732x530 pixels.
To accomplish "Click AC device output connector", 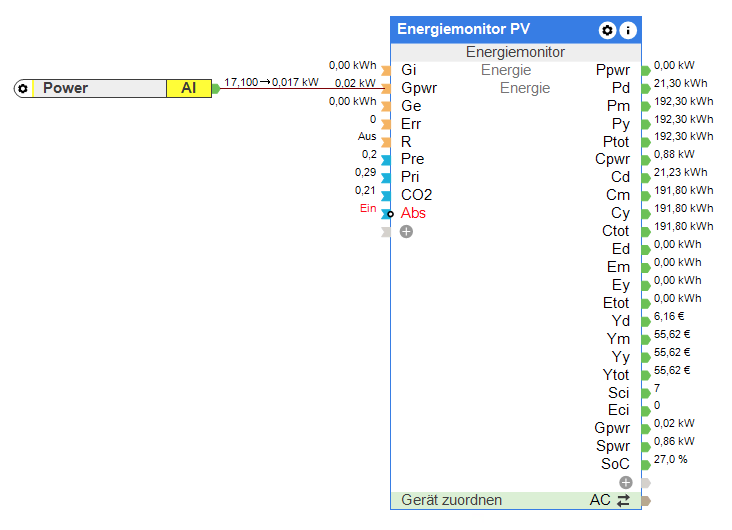I will [x=646, y=501].
